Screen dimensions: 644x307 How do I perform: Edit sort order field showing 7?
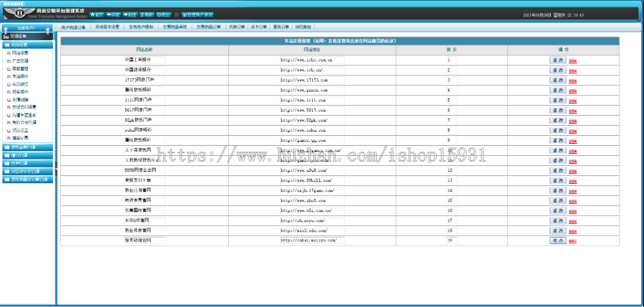(452, 120)
